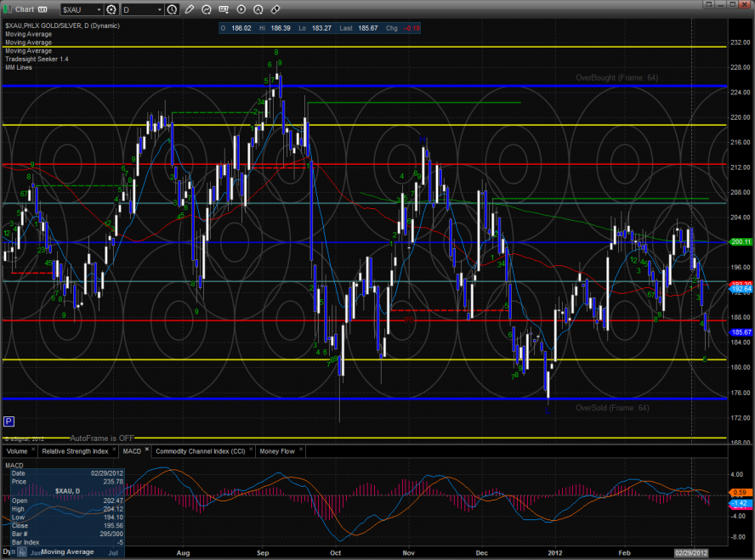This screenshot has height=560, width=755.
Task: Click the play replay icon
Action: pos(242,9)
